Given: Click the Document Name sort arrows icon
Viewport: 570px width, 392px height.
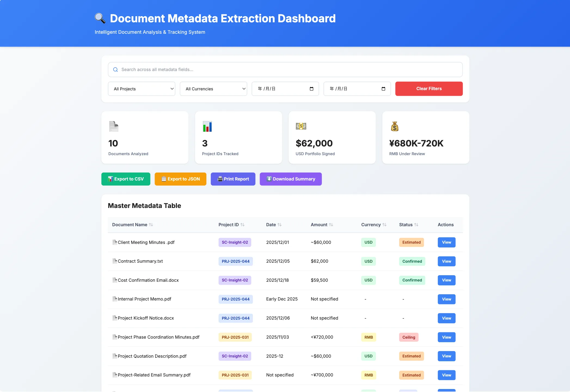Looking at the screenshot, I should coord(151,225).
